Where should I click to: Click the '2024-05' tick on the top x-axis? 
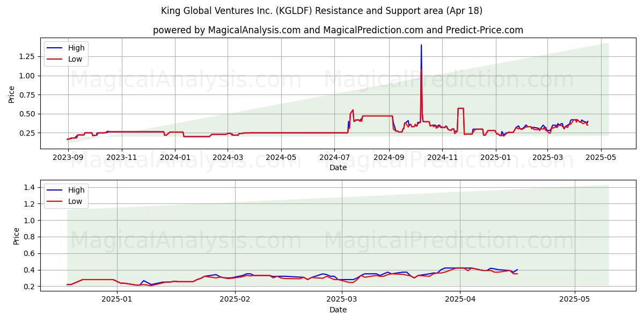281,157
